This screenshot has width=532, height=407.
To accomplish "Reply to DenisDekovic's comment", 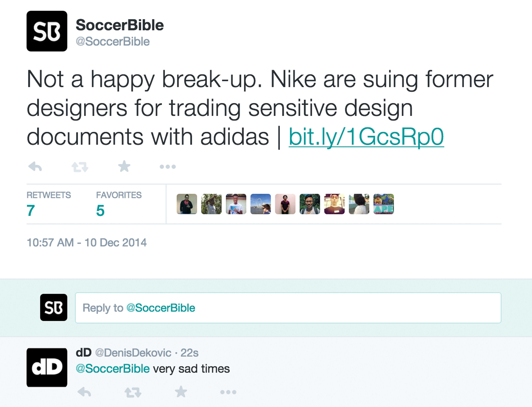I will coord(84,392).
